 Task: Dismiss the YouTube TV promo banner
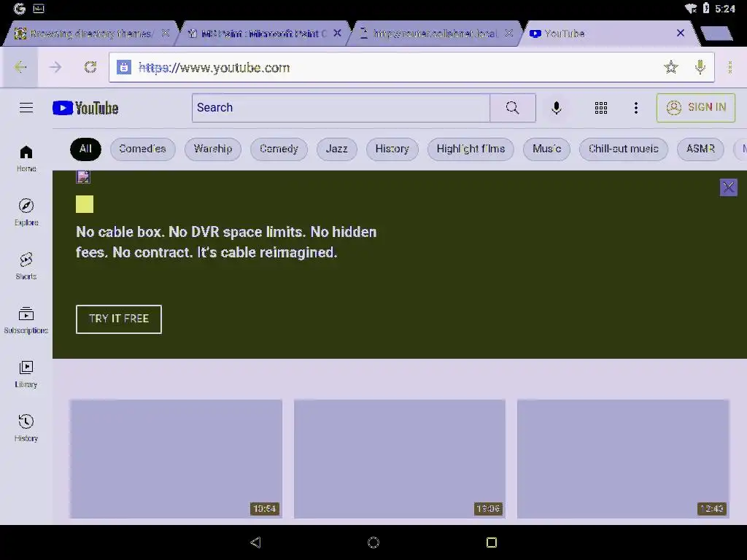[729, 187]
